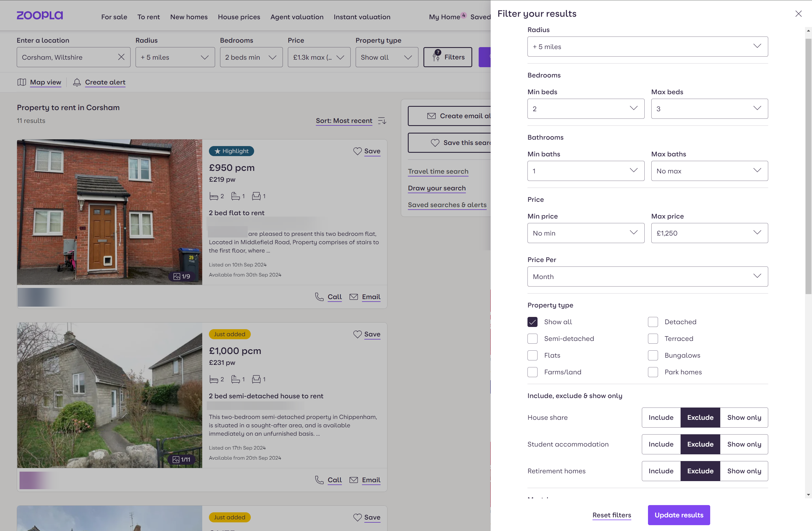Set Retirement homes to Show only
This screenshot has height=531, width=812.
744,471
